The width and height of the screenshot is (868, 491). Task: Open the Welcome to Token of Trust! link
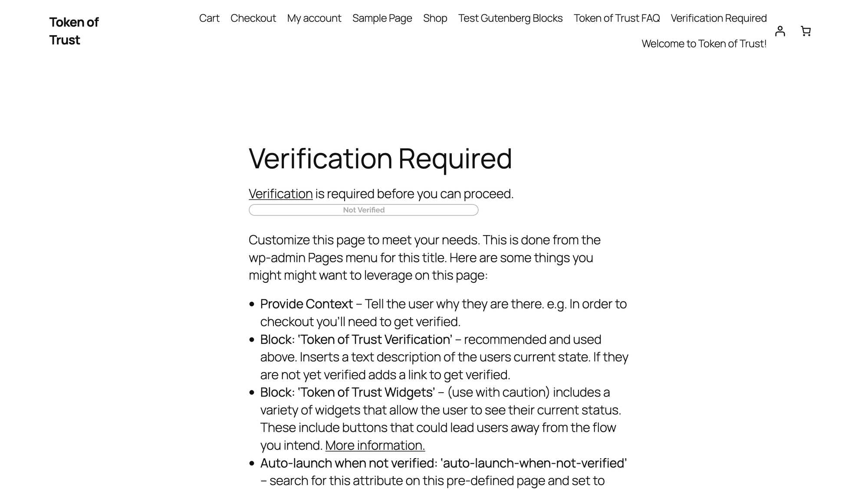[704, 44]
